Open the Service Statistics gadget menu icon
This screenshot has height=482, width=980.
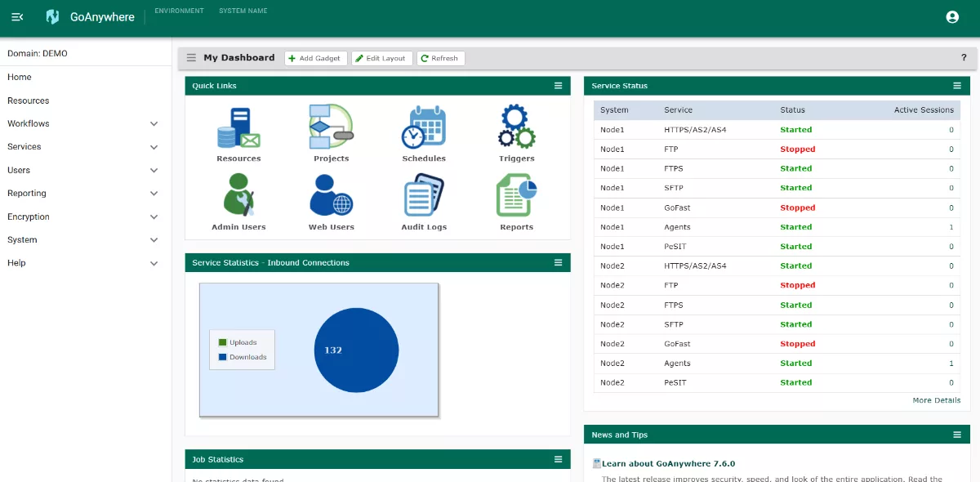click(x=559, y=263)
